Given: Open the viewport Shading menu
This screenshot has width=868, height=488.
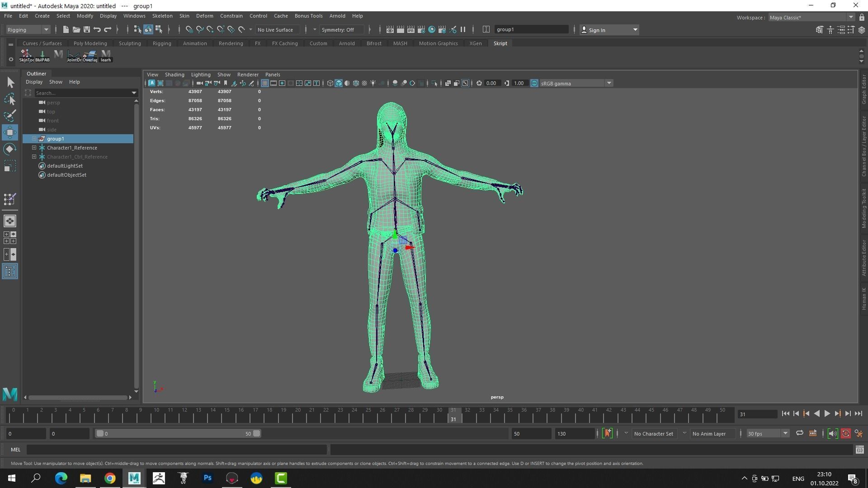Looking at the screenshot, I should (x=174, y=75).
